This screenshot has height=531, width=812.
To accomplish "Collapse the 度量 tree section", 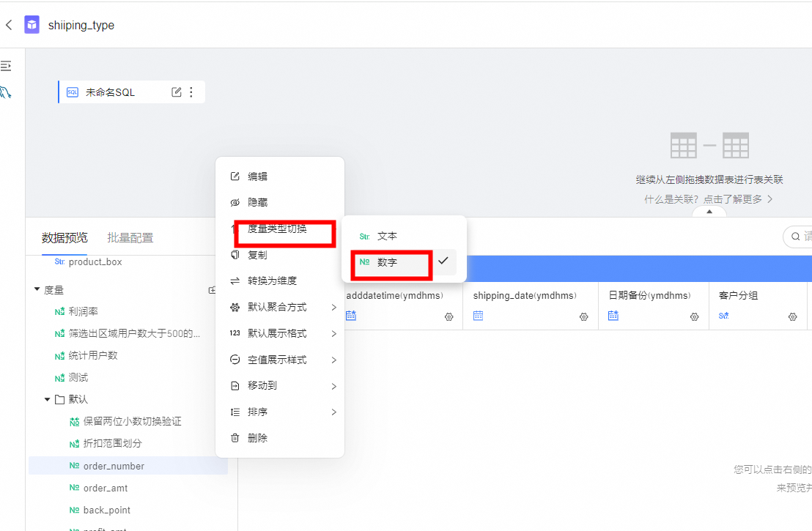I will (37, 290).
